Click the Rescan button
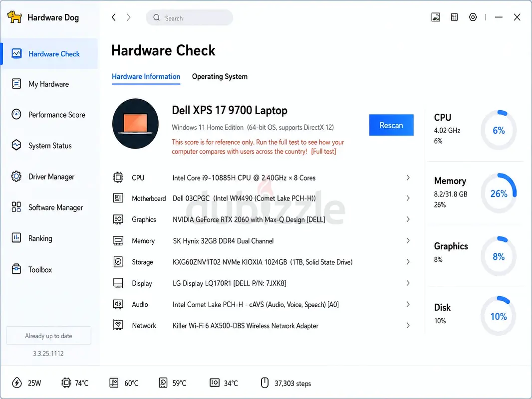Image resolution: width=532 pixels, height=399 pixels. 391,125
